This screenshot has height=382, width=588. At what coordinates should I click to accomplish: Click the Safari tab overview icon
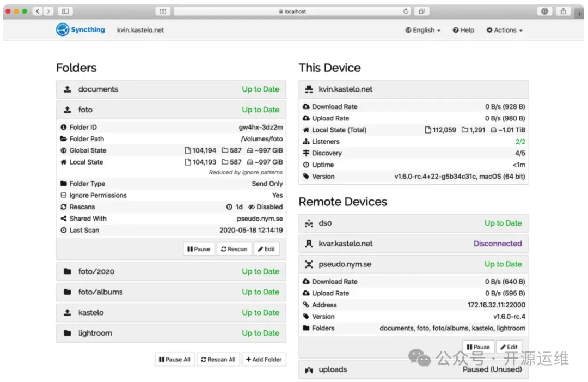click(421, 11)
